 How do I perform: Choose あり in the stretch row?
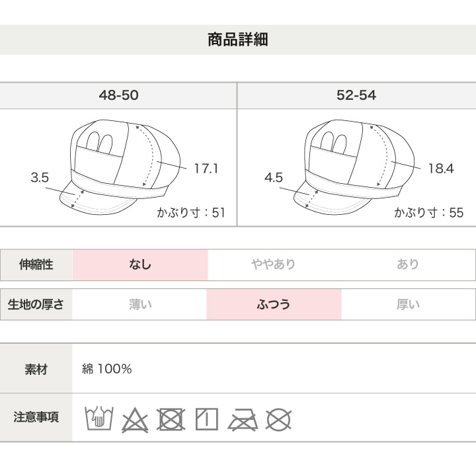point(408,264)
